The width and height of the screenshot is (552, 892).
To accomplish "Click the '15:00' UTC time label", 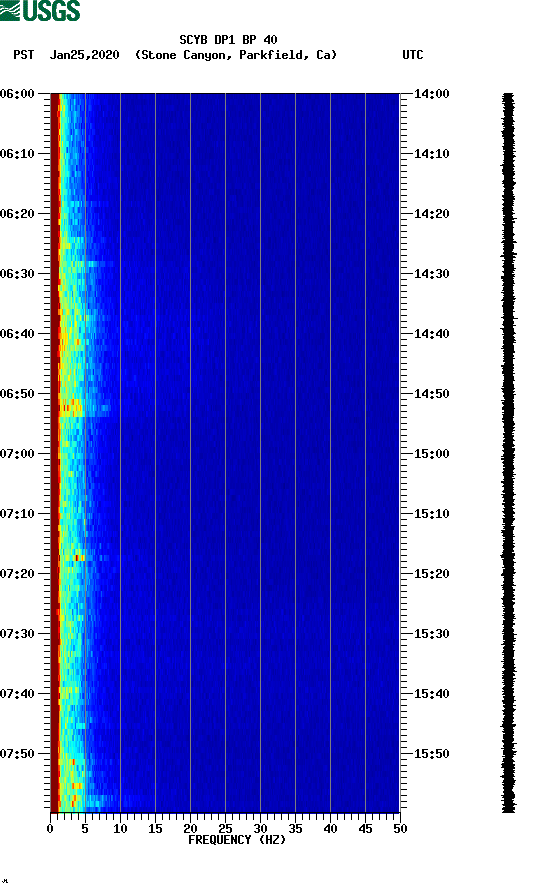I will [x=431, y=453].
